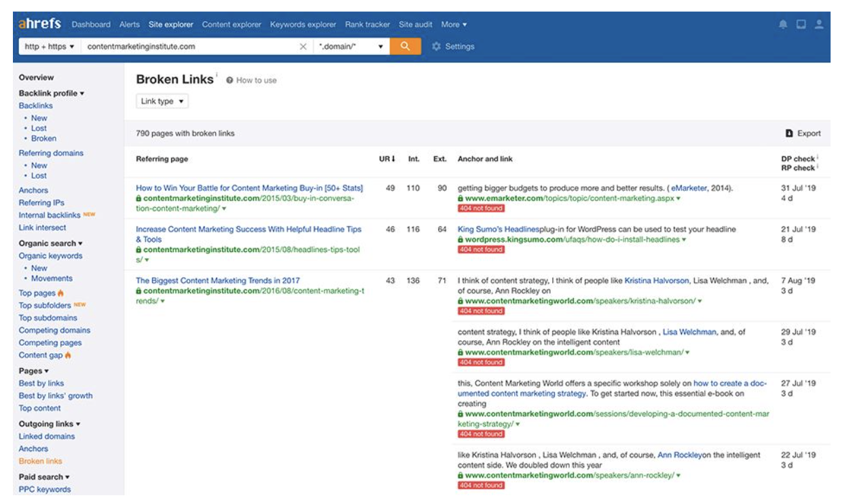The width and height of the screenshot is (853, 504).
Task: Open Site audit
Action: coord(416,24)
